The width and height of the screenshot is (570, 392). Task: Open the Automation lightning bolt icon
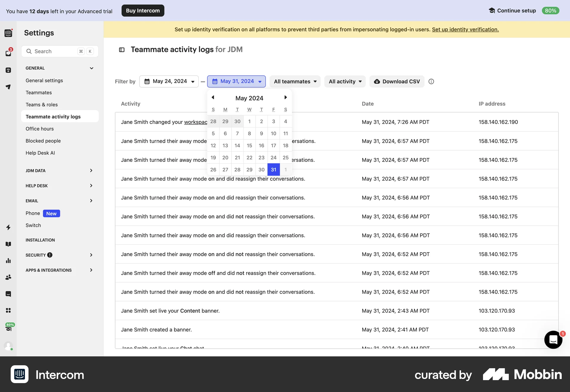click(8, 227)
